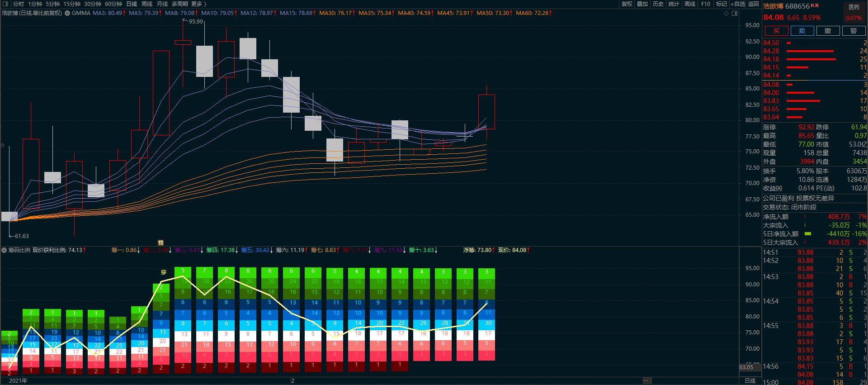Viewport: 868px width, 385px height.
Task: Open the GMMA indicator dropdown arrow
Action: pos(67,13)
